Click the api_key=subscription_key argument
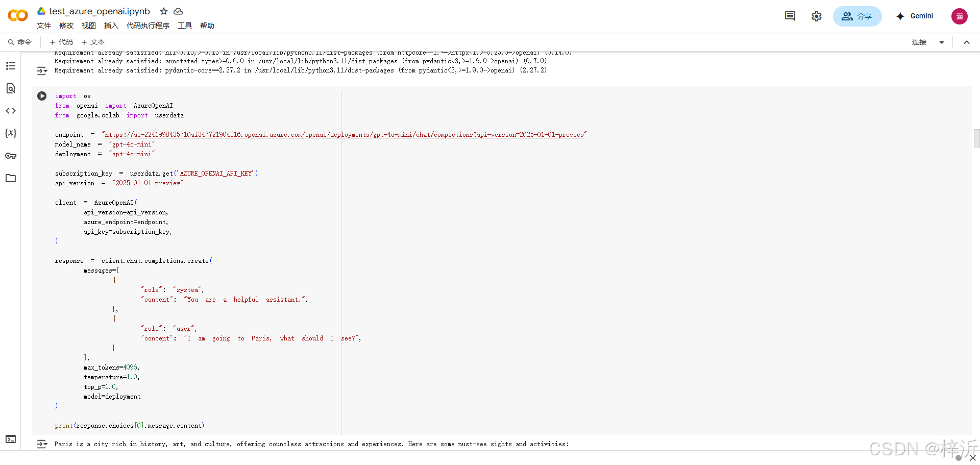Image resolution: width=980 pixels, height=465 pixels. [x=128, y=232]
